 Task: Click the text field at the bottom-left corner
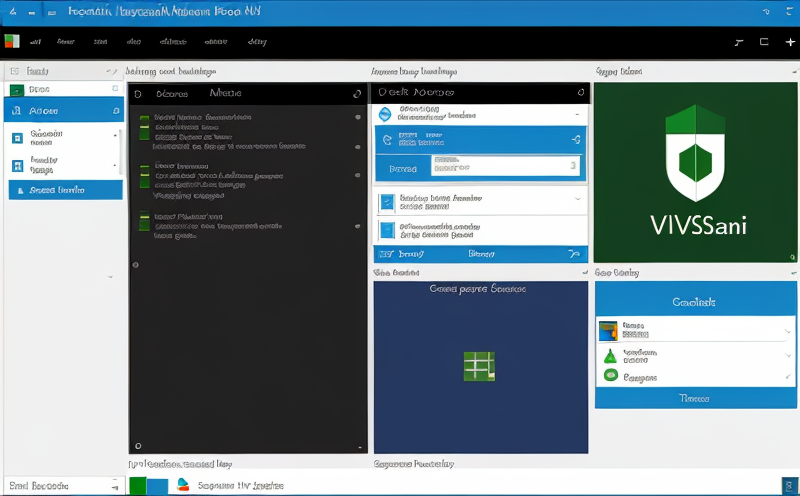click(64, 486)
